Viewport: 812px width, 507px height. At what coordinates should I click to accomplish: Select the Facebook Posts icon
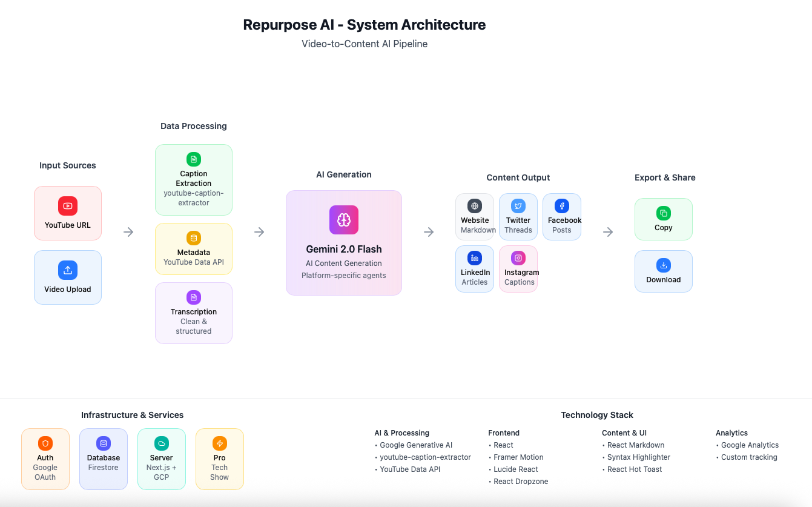(x=562, y=206)
